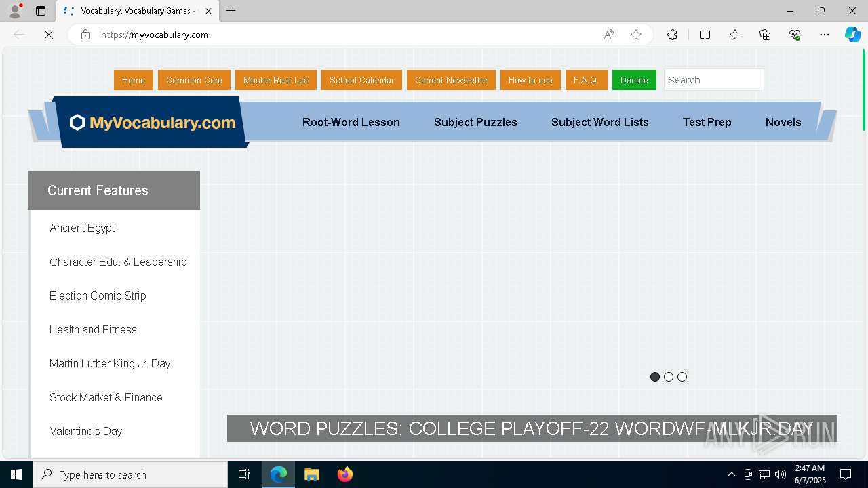Screen dimensions: 868x488
Task: Open the network status tray icon
Action: [x=764, y=474]
